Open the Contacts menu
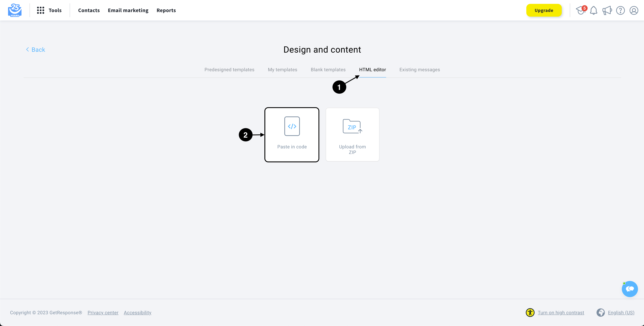 pyautogui.click(x=89, y=10)
